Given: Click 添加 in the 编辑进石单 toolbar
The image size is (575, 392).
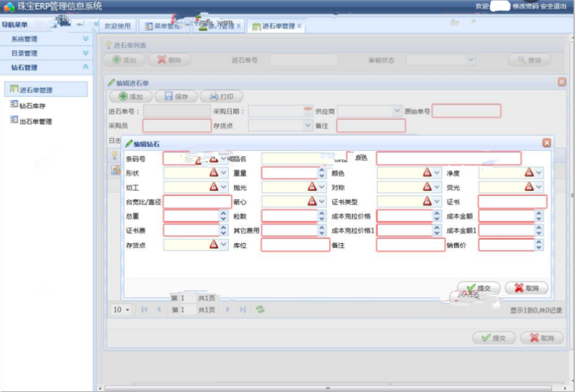Looking at the screenshot, I should point(130,97).
